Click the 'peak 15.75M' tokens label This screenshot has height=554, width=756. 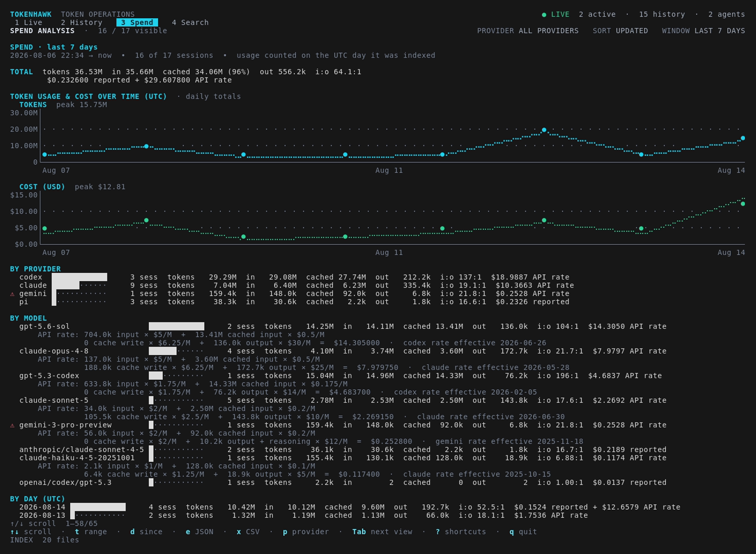82,105
